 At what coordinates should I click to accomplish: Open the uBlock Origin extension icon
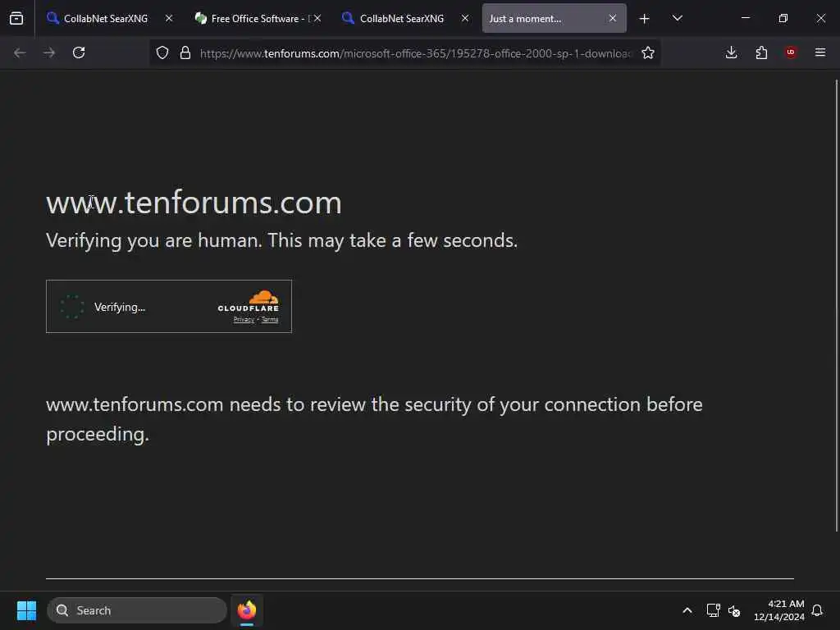pyautogui.click(x=791, y=52)
